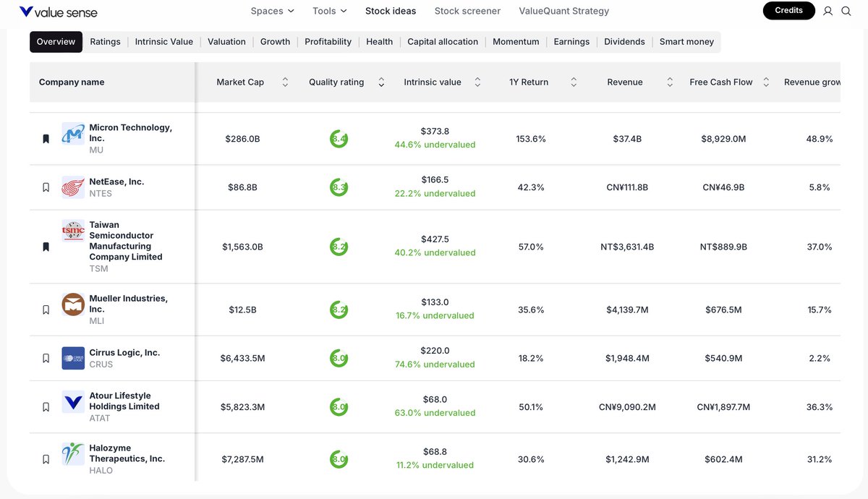Image resolution: width=868 pixels, height=499 pixels.
Task: Click Atour Lifestyle's quality rating ring
Action: pos(339,407)
